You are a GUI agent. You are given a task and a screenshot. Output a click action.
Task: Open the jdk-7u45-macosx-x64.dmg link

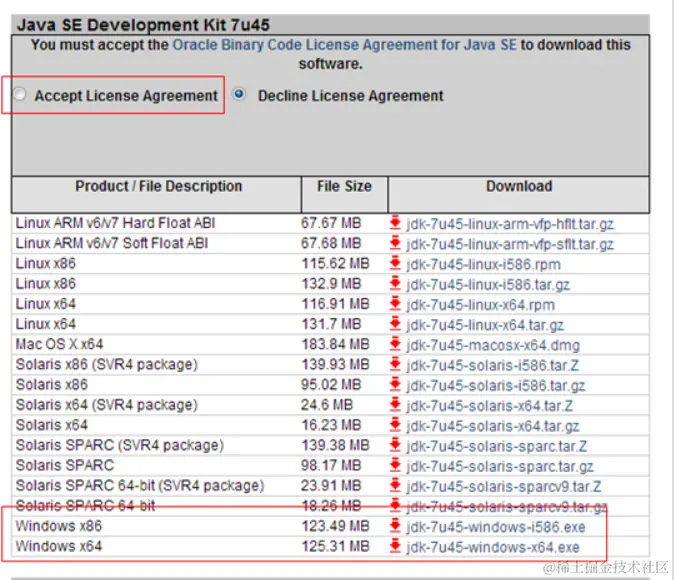493,345
